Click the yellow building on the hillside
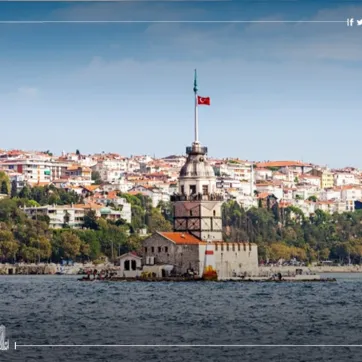 [327, 179]
